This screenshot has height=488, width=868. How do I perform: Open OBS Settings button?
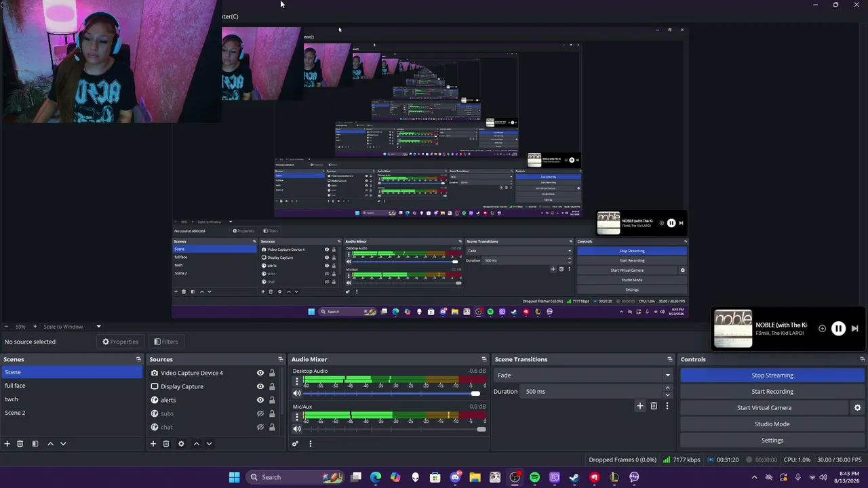(772, 441)
